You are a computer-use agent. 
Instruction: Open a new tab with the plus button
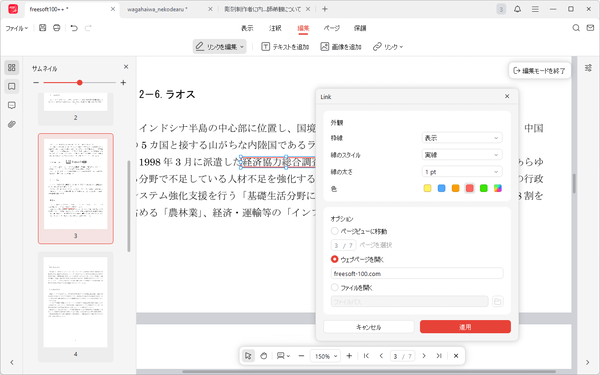[324, 9]
